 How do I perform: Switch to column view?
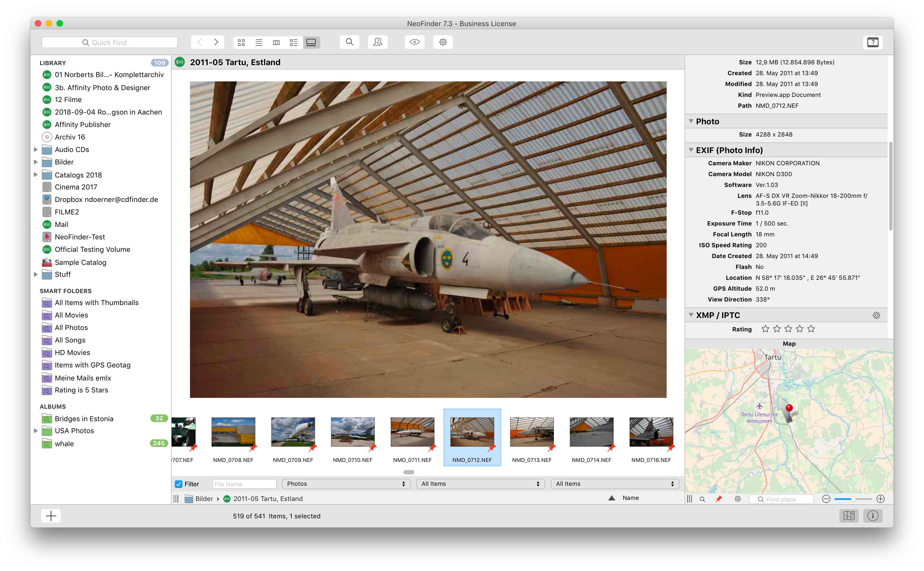(x=276, y=42)
